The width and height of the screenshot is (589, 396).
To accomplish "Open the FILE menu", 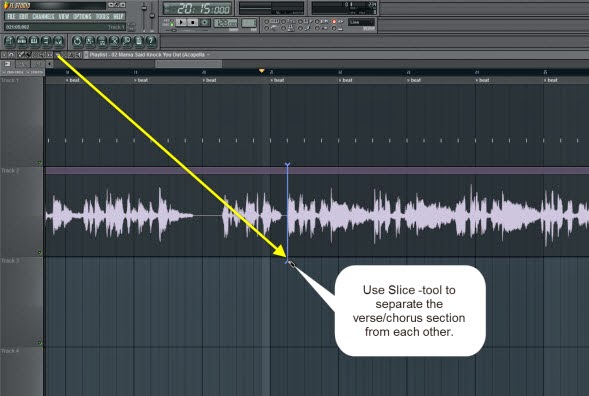I will coord(11,17).
